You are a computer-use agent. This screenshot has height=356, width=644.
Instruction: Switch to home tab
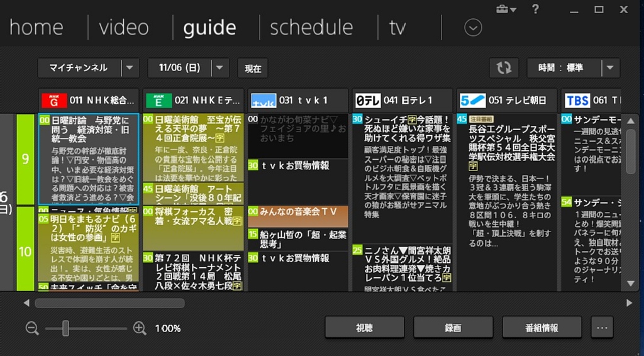[36, 28]
